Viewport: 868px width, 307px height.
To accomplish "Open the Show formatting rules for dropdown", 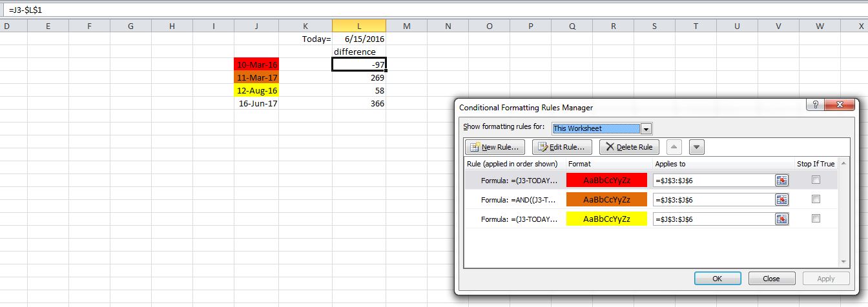I will coord(646,128).
